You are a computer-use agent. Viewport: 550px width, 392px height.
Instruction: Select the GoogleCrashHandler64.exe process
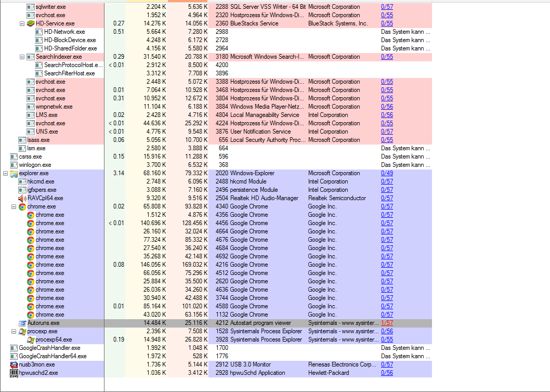pyautogui.click(x=53, y=356)
